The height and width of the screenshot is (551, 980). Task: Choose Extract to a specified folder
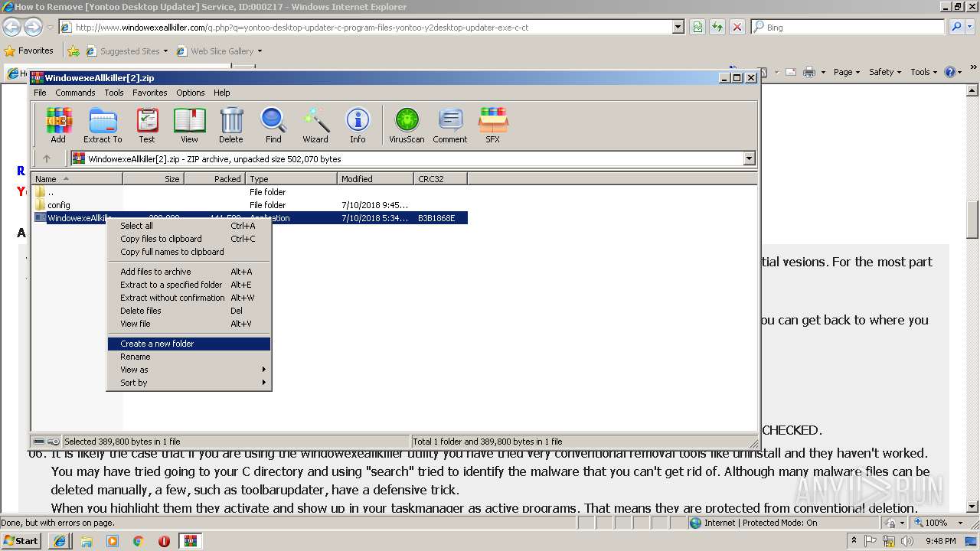click(x=189, y=285)
